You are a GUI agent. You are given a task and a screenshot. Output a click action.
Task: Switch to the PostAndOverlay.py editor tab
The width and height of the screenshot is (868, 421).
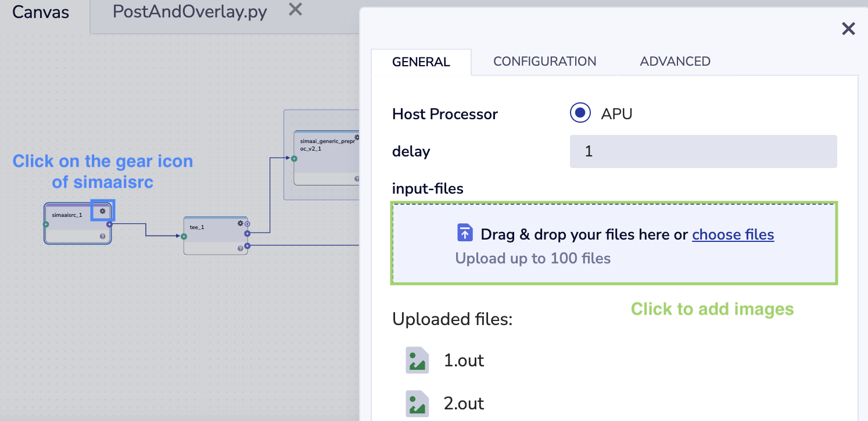189,12
